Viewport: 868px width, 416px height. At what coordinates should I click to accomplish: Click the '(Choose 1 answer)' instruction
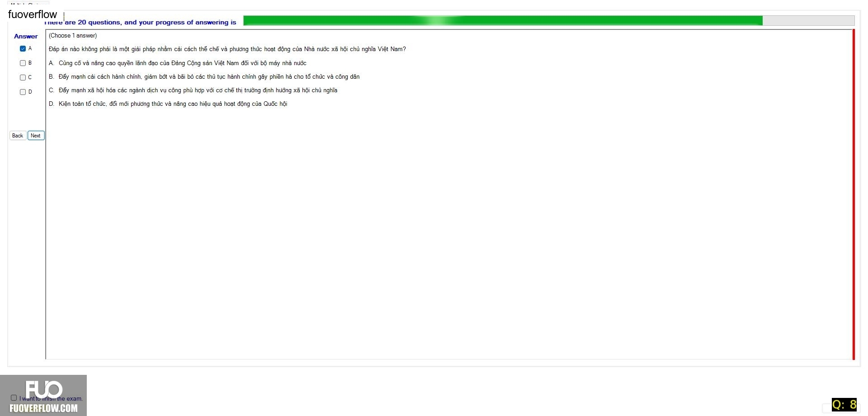[73, 36]
